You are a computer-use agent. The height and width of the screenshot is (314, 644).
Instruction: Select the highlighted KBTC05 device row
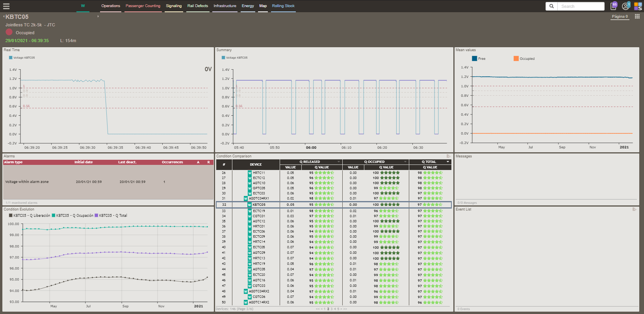tap(334, 205)
